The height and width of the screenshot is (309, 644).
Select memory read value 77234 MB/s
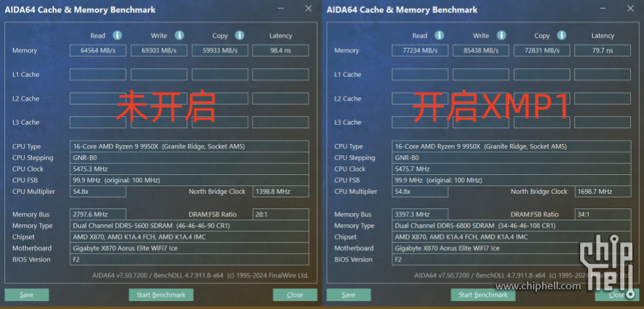tap(420, 51)
